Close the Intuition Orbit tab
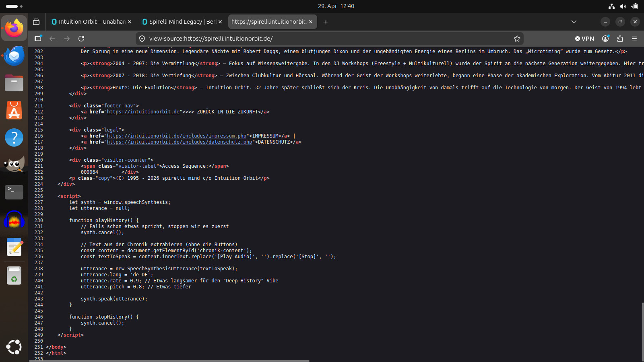Screen dimensions: 644x362 click(x=130, y=22)
